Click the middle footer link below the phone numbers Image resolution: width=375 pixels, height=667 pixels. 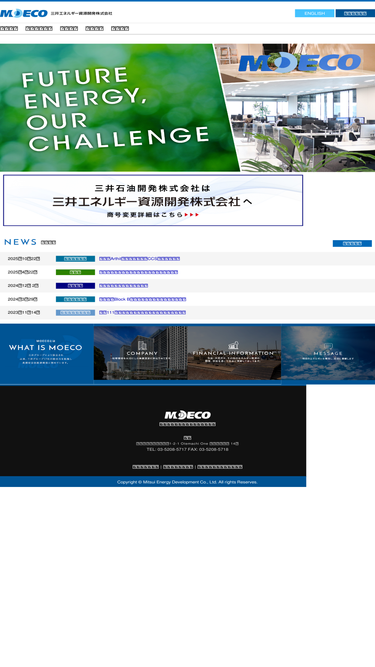click(178, 467)
